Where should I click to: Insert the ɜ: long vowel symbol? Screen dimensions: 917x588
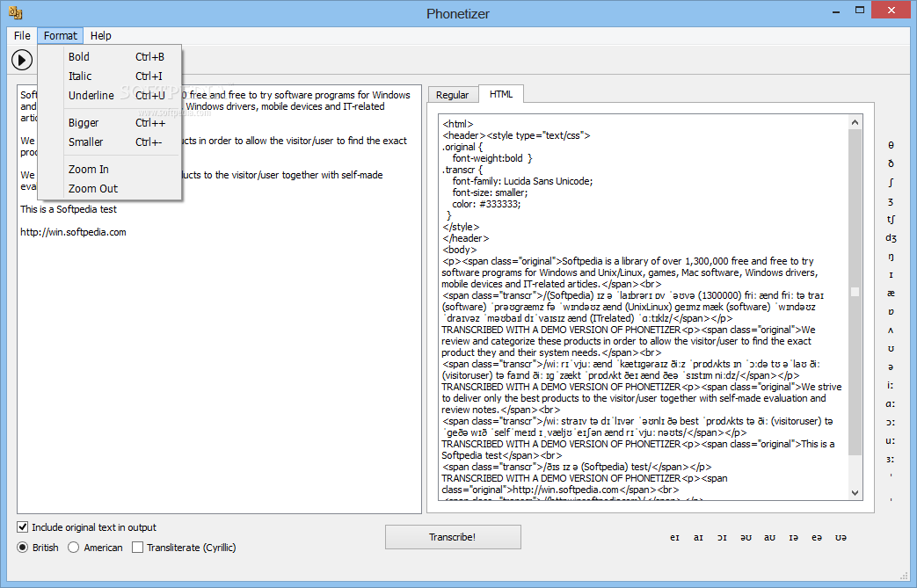(x=891, y=460)
